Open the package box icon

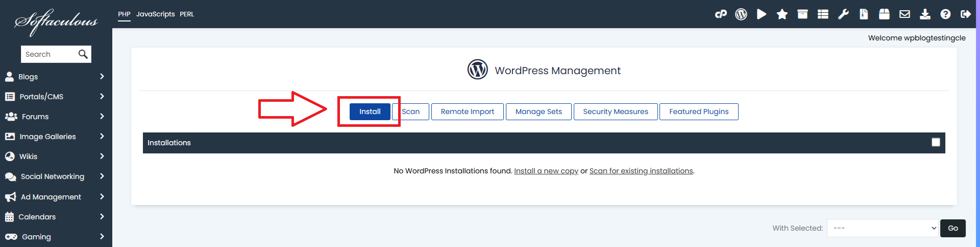point(884,14)
